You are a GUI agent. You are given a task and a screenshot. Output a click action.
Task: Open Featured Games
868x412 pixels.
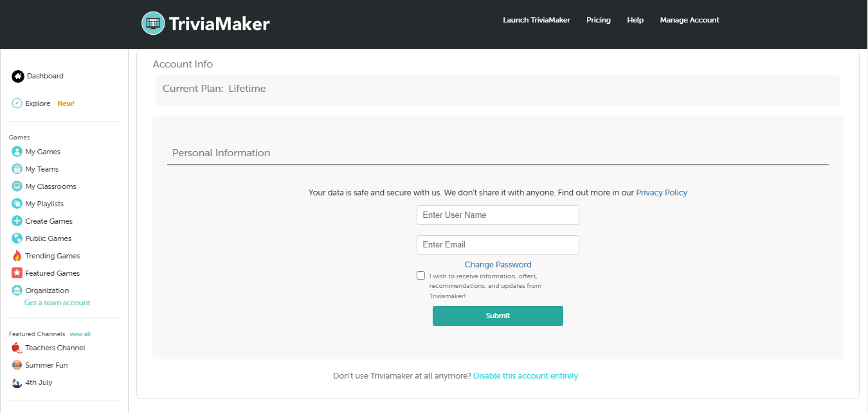[x=51, y=273]
